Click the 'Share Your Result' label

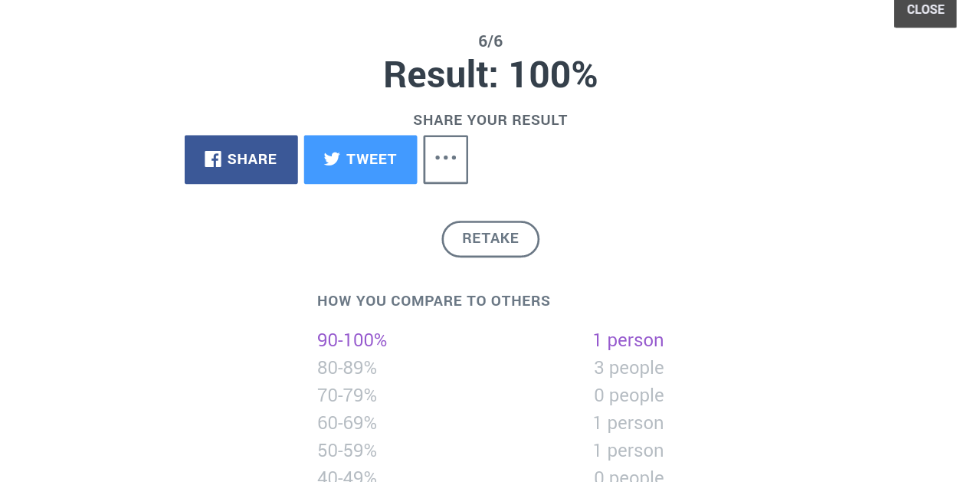pos(490,120)
